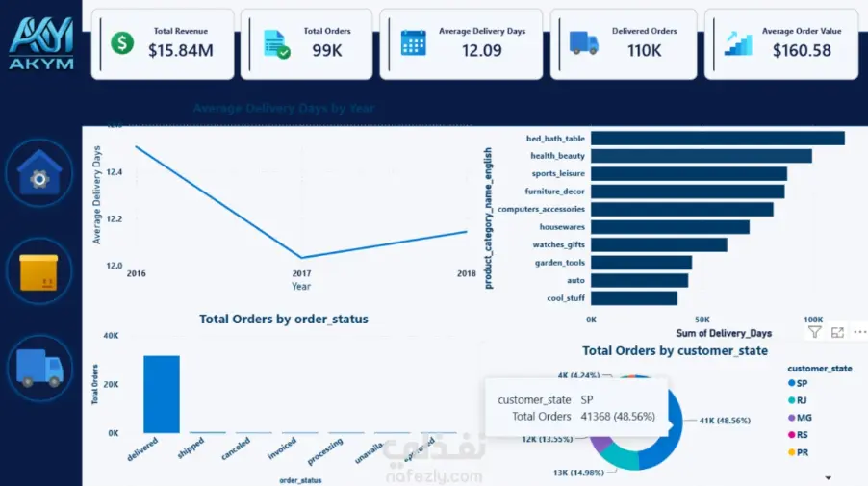The height and width of the screenshot is (486, 868).
Task: Select RJ legend marker
Action: 792,400
